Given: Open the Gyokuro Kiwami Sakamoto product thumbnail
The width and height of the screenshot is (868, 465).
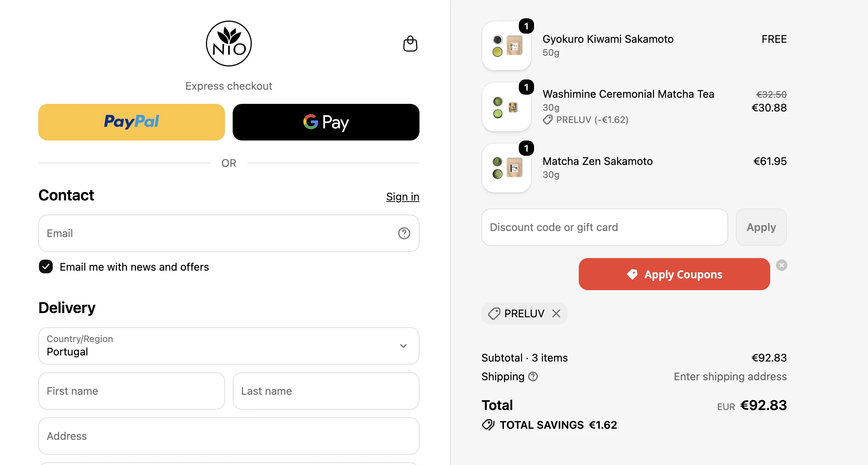Looking at the screenshot, I should point(507,46).
